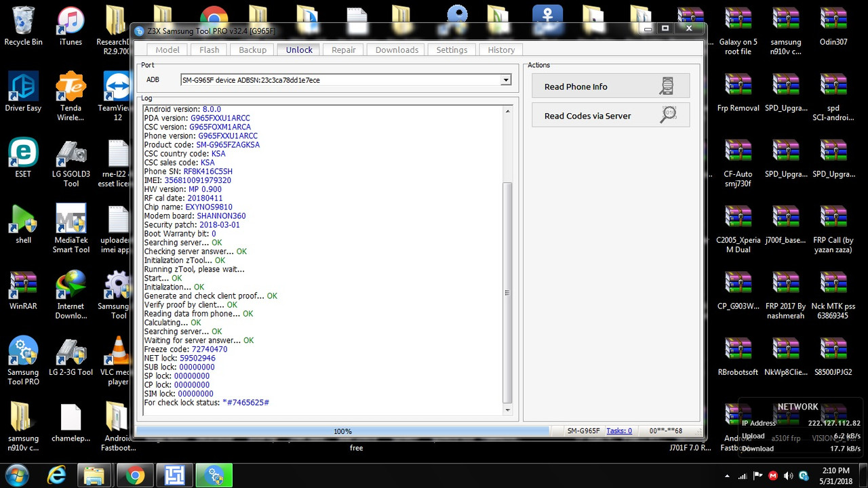
Task: Select the Samsung Tool PRO desktop shortcut
Action: (x=23, y=361)
